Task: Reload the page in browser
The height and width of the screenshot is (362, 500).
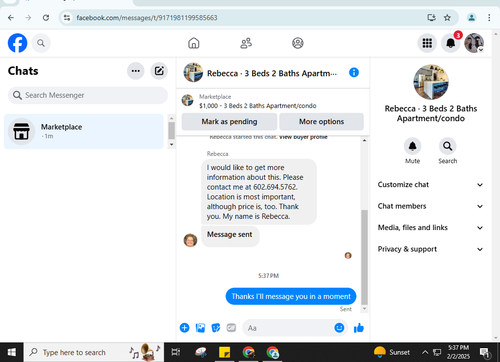Action: (46, 18)
